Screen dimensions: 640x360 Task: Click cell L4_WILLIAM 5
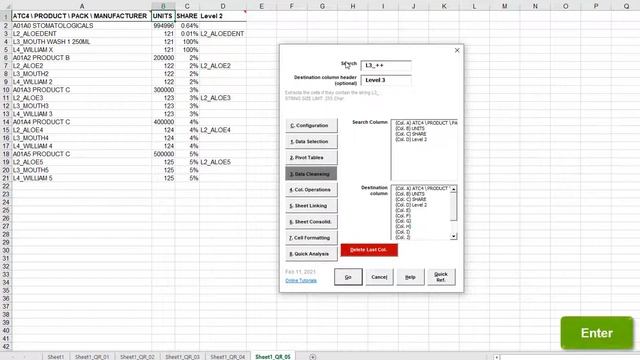click(81, 178)
